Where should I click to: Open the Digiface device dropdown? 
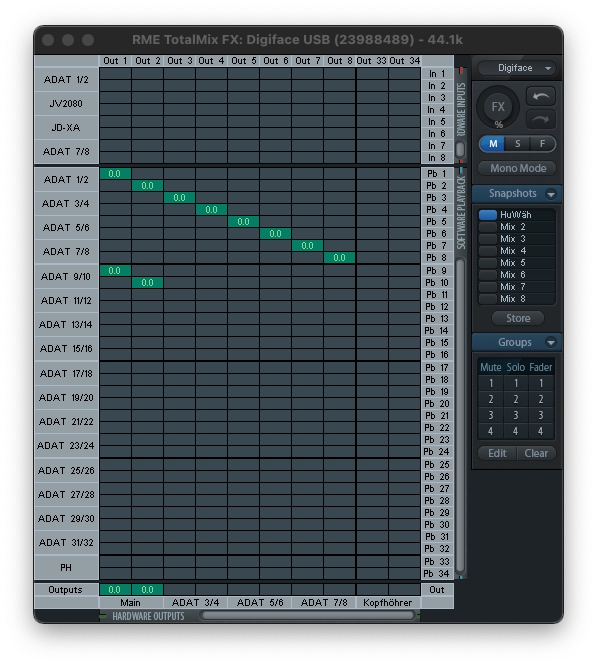point(516,68)
